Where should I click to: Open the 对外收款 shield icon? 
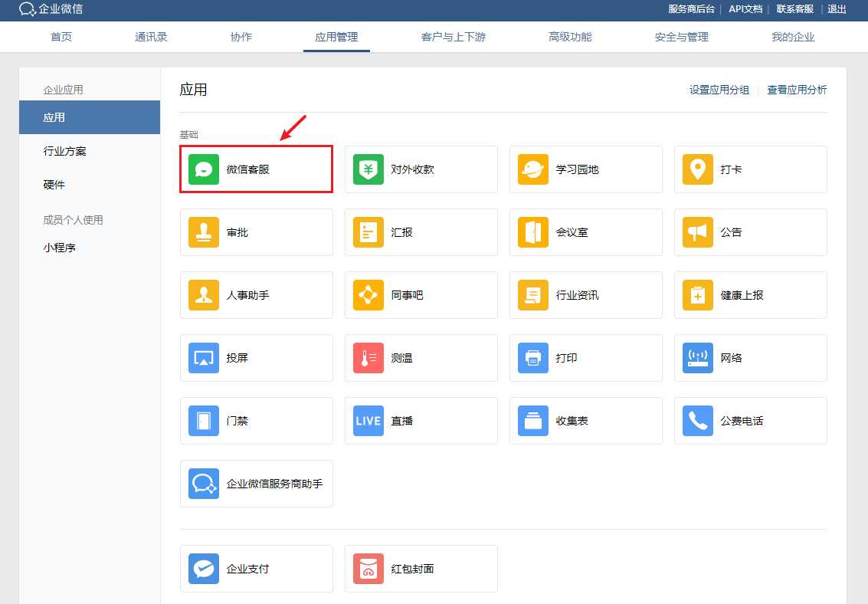(368, 169)
